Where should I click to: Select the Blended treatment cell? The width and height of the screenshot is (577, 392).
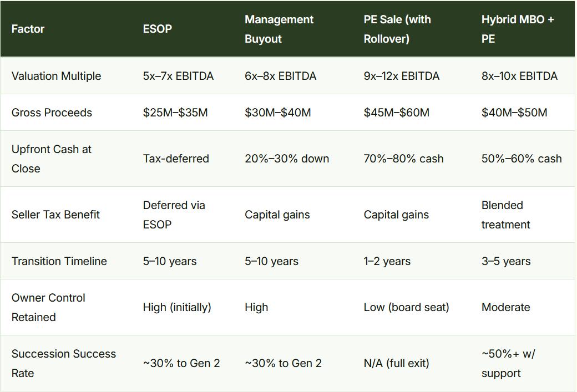click(505, 215)
